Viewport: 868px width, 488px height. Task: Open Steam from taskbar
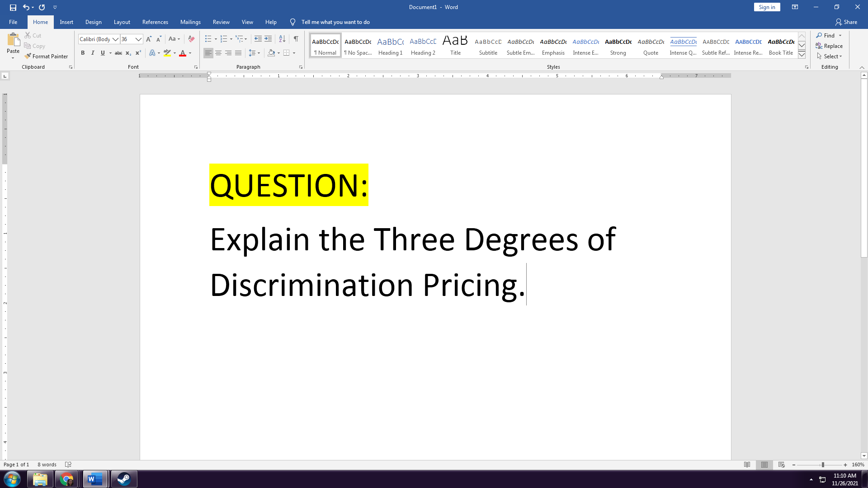(124, 479)
